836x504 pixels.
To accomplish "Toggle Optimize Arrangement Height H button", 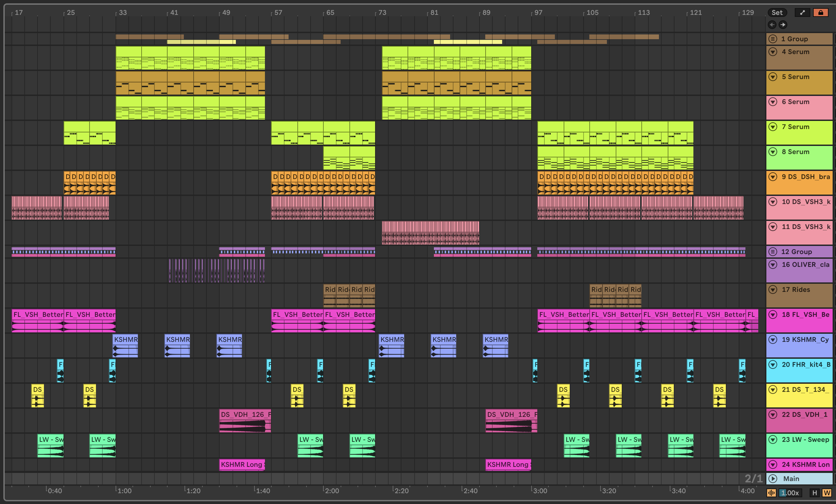I will click(814, 493).
